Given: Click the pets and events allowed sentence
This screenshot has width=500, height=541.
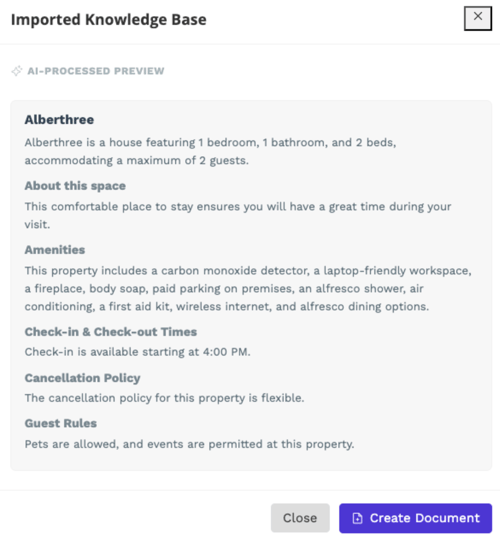Looking at the screenshot, I should [x=189, y=444].
